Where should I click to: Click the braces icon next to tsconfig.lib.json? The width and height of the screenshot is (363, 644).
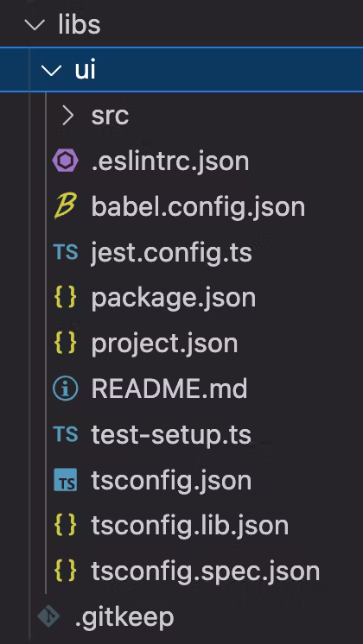66,526
